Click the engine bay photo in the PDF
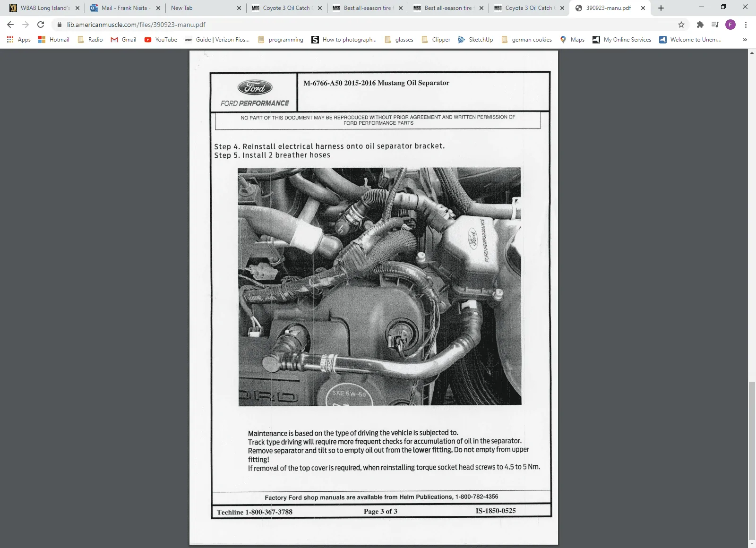Viewport: 756px width, 548px height. click(x=379, y=286)
